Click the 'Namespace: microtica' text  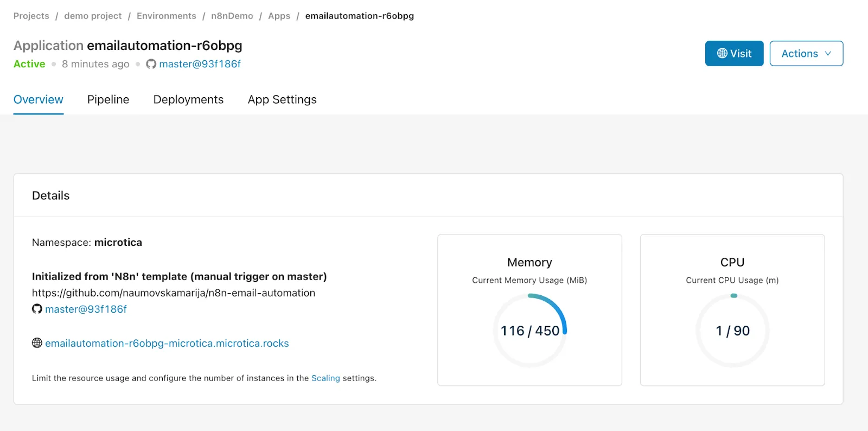[87, 242]
